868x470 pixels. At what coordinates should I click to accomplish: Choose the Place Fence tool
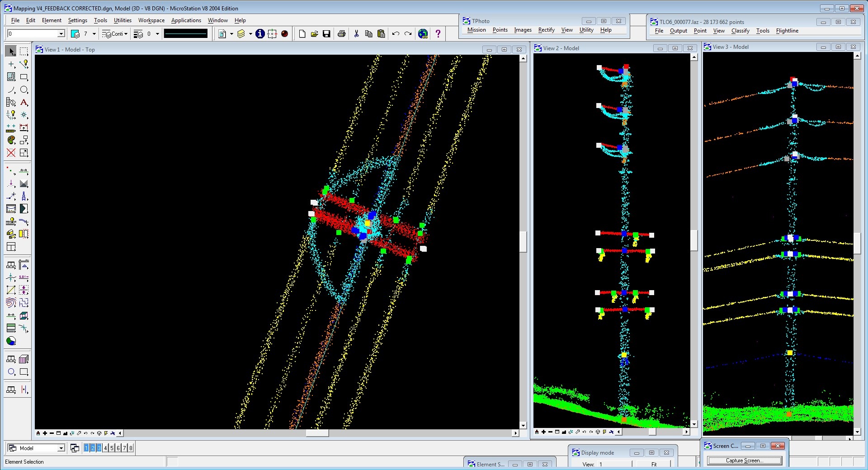tap(24, 52)
